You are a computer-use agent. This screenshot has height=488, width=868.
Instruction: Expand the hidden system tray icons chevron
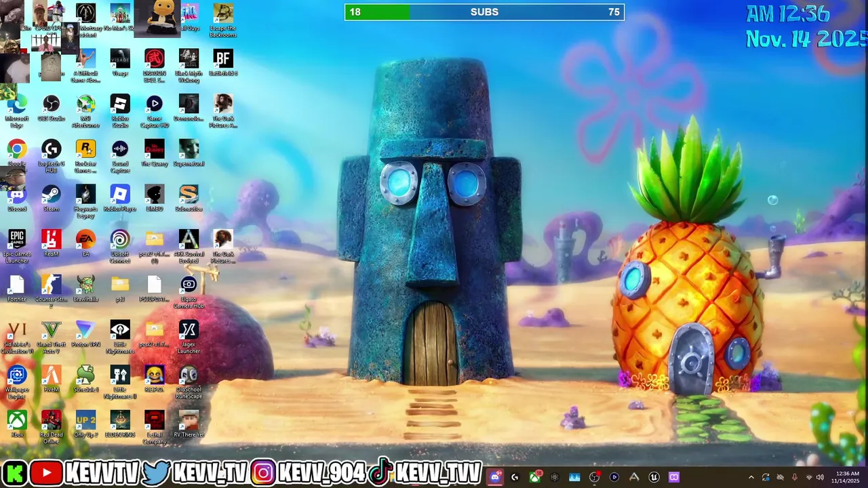click(x=751, y=477)
